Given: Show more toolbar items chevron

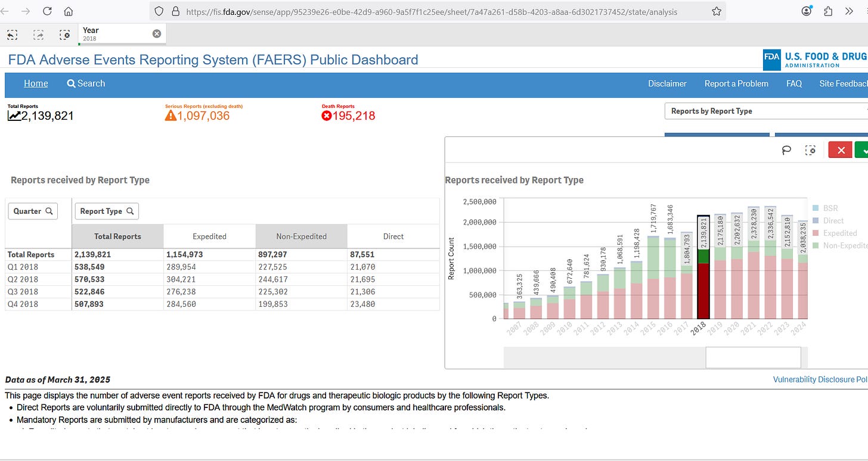Looking at the screenshot, I should point(850,11).
